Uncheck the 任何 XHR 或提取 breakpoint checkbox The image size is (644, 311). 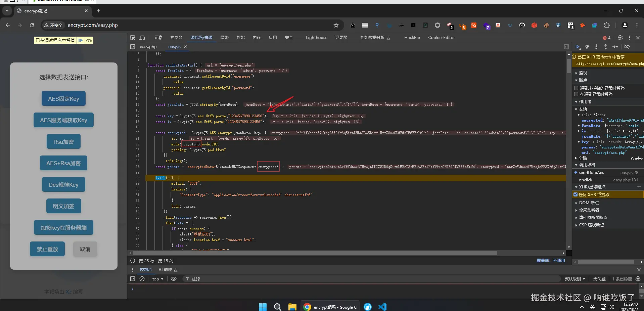576,194
